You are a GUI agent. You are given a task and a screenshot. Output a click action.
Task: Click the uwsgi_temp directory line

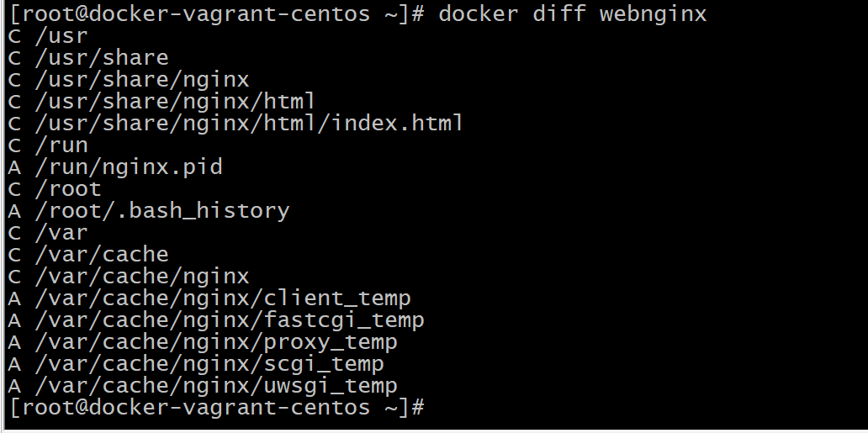point(203,386)
